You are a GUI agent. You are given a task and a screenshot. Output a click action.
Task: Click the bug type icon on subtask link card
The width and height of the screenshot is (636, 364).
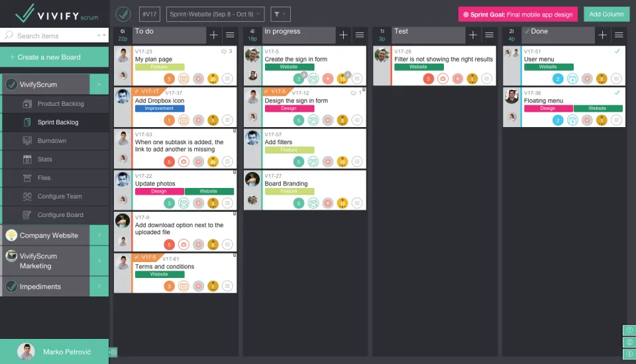[184, 161]
